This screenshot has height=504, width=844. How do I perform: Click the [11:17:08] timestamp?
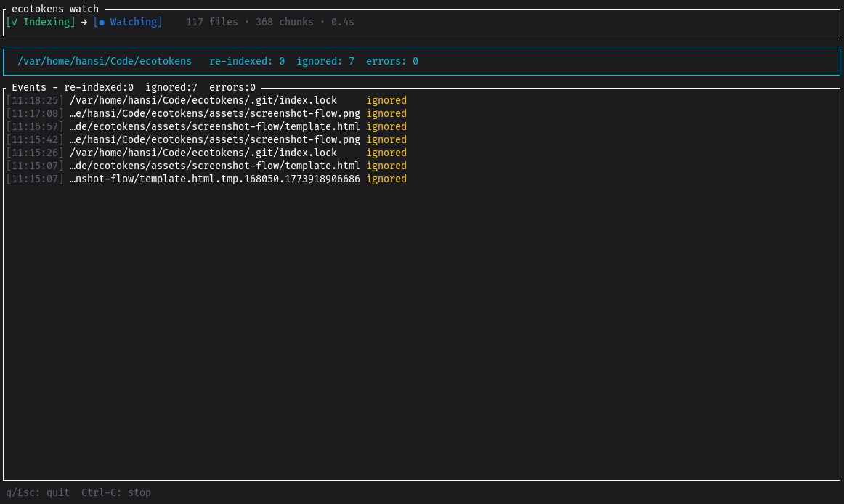35,113
